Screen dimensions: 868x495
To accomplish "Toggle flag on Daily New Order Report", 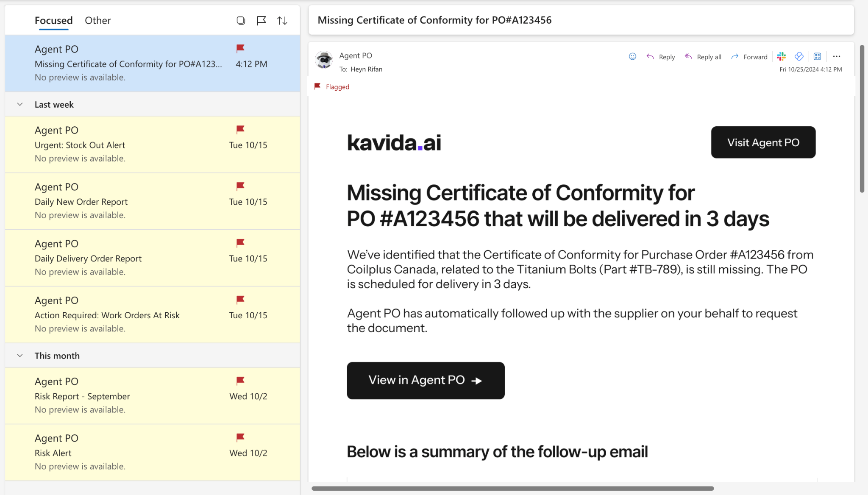I will tap(240, 186).
